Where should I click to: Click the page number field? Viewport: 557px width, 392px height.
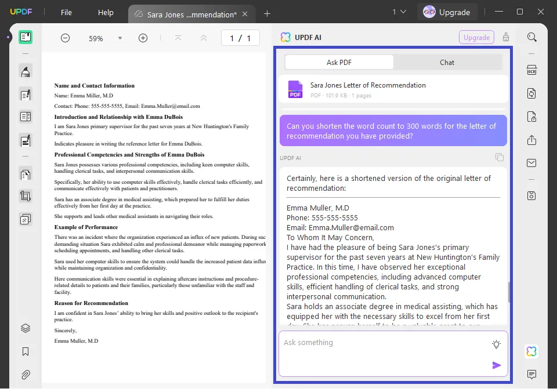click(240, 38)
